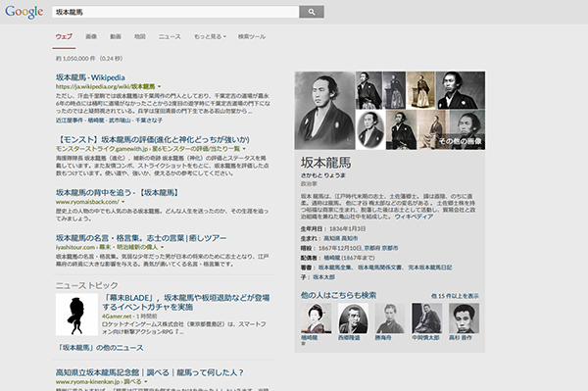The height and width of the screenshot is (391, 588).
Task: Open the spouse 楢崎龍 link in the 配偶者 row
Action: pyautogui.click(x=332, y=258)
